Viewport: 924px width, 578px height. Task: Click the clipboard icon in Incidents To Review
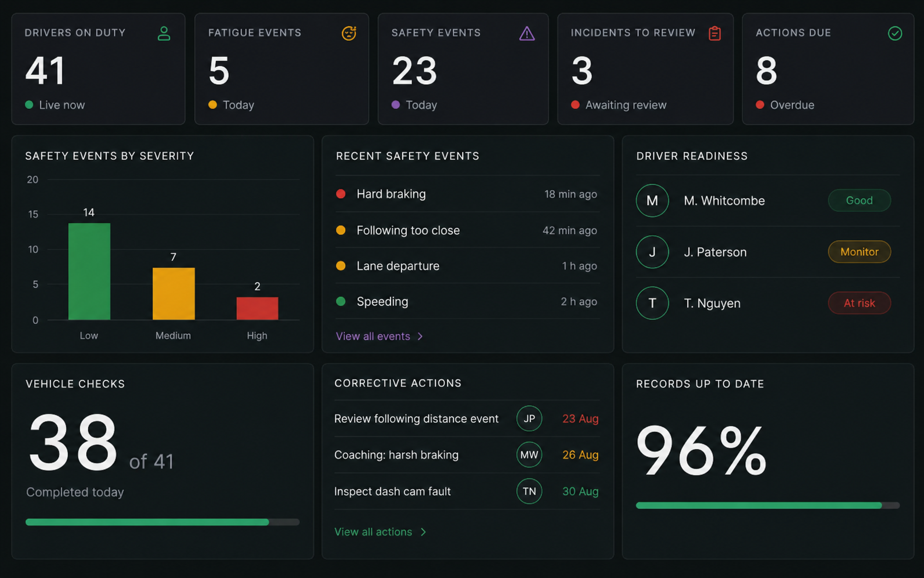coord(714,33)
